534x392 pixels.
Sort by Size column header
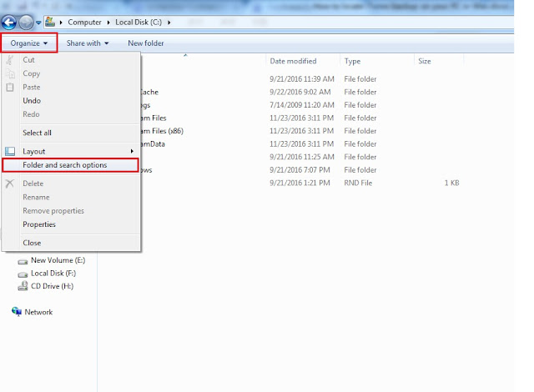click(425, 61)
